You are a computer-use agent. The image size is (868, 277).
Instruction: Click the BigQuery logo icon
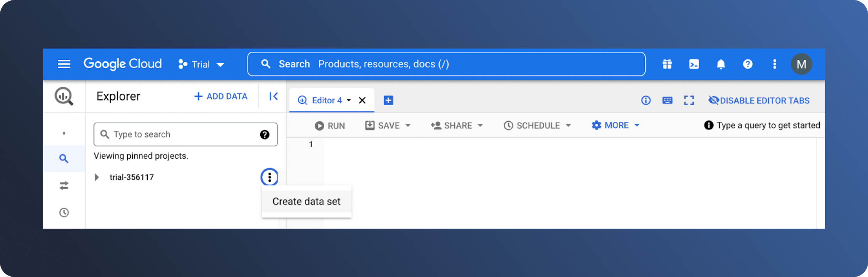[64, 96]
